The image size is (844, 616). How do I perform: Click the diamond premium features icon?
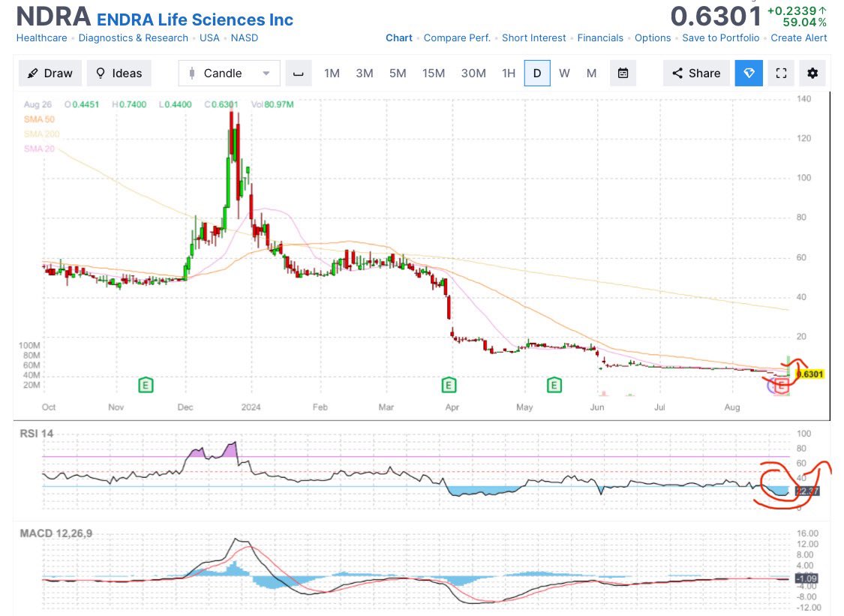pos(748,73)
